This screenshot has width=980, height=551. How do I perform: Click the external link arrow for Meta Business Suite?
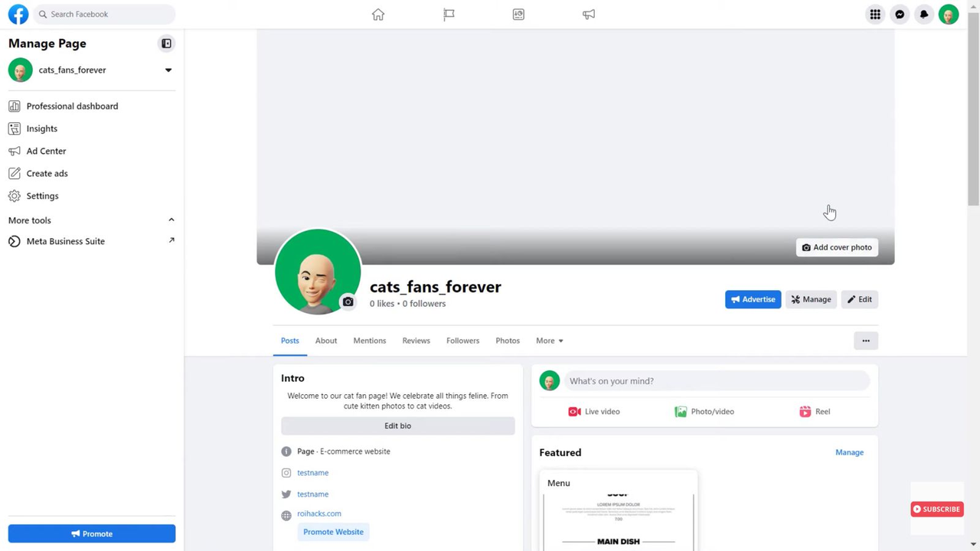point(171,240)
